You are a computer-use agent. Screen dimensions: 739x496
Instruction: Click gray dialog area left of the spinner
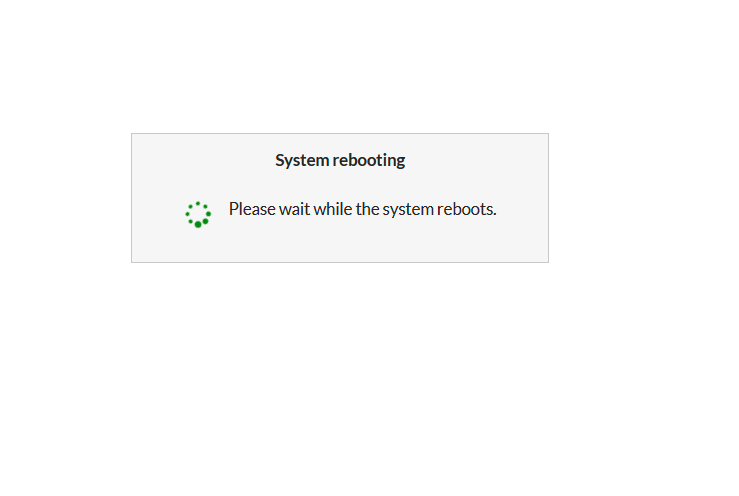pyautogui.click(x=158, y=215)
